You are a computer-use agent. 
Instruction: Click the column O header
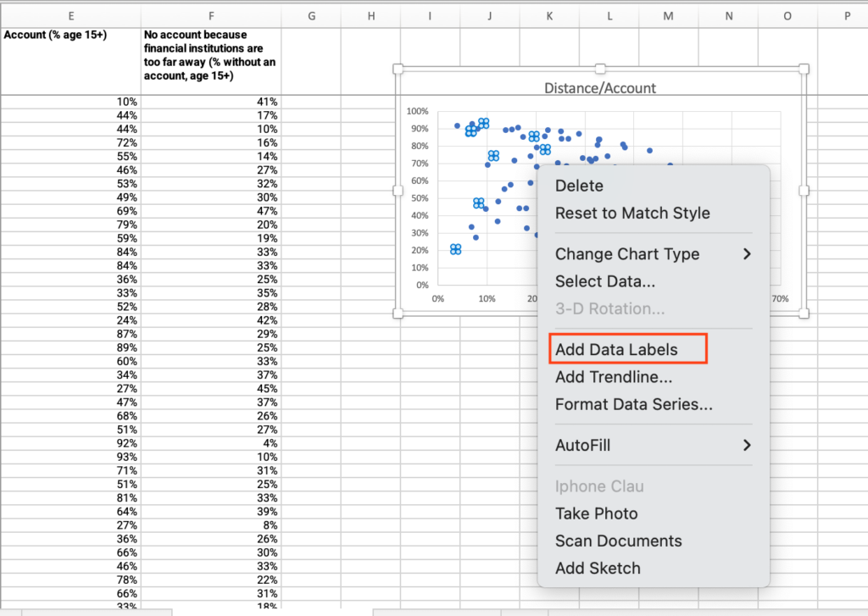787,16
